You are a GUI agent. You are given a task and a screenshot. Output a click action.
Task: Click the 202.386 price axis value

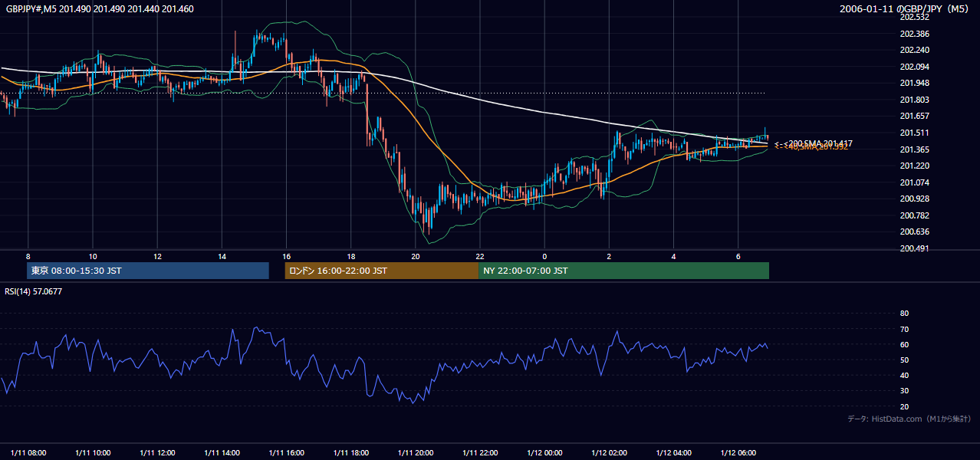914,34
